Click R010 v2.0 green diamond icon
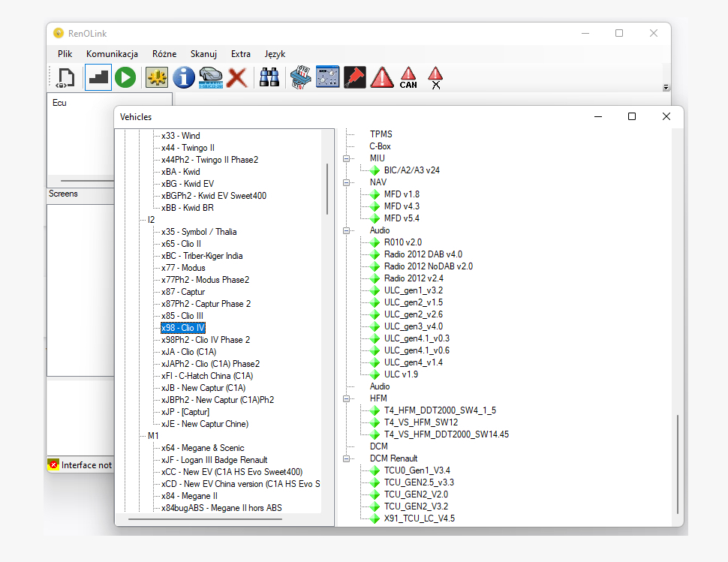728x562 pixels. (x=375, y=242)
